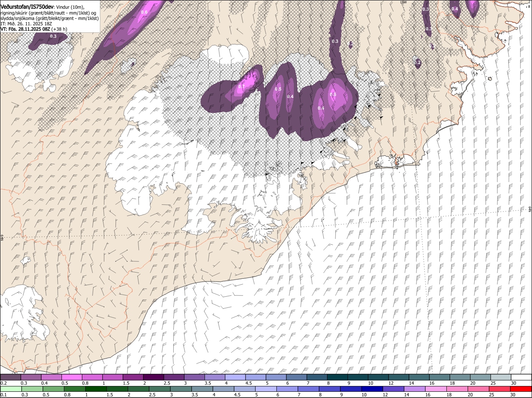This screenshot has width=532, height=398.
Task: Click the (+38 h) forecast offset text
Action: click(59, 29)
